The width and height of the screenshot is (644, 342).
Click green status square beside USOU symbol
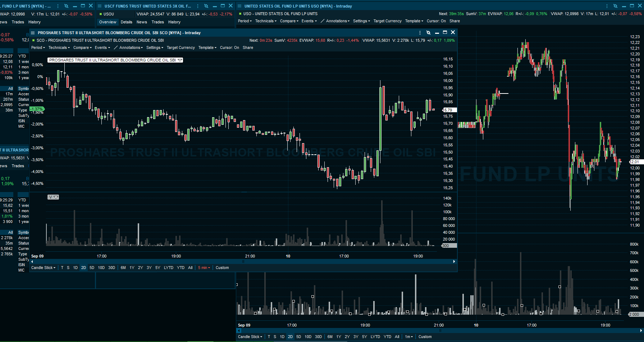point(101,14)
